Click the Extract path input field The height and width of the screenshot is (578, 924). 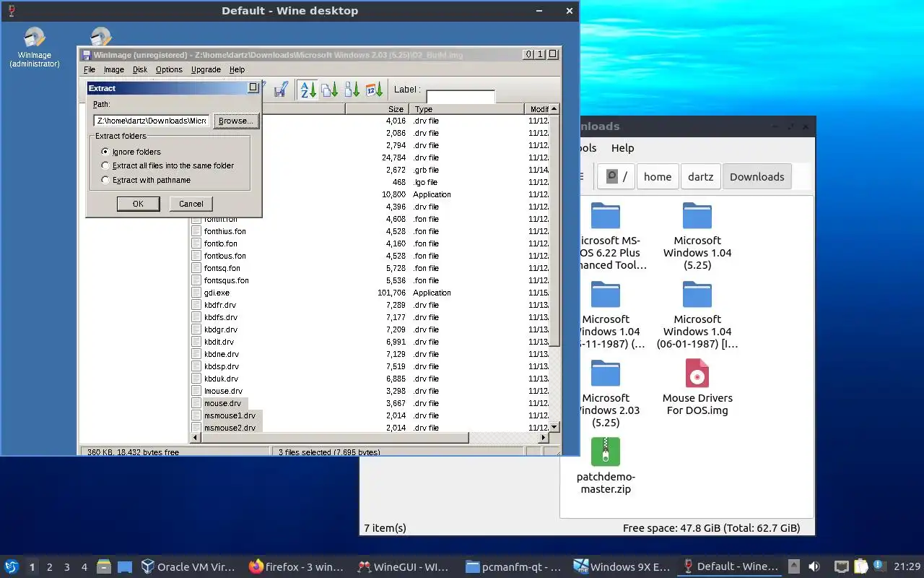pos(152,121)
